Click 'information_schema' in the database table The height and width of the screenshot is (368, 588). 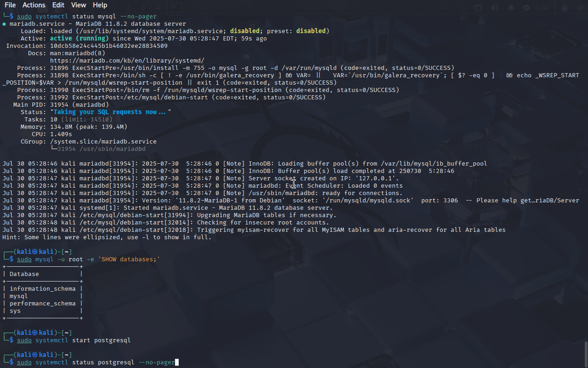click(x=43, y=289)
